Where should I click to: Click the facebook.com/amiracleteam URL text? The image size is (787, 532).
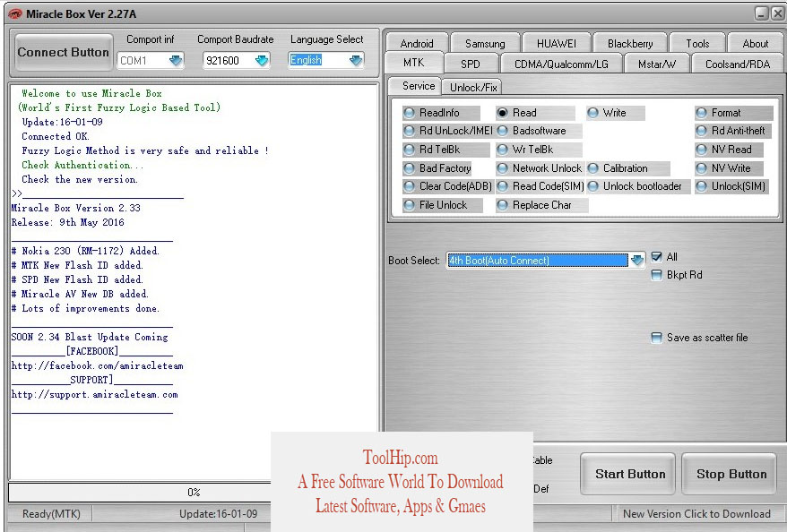click(x=98, y=365)
